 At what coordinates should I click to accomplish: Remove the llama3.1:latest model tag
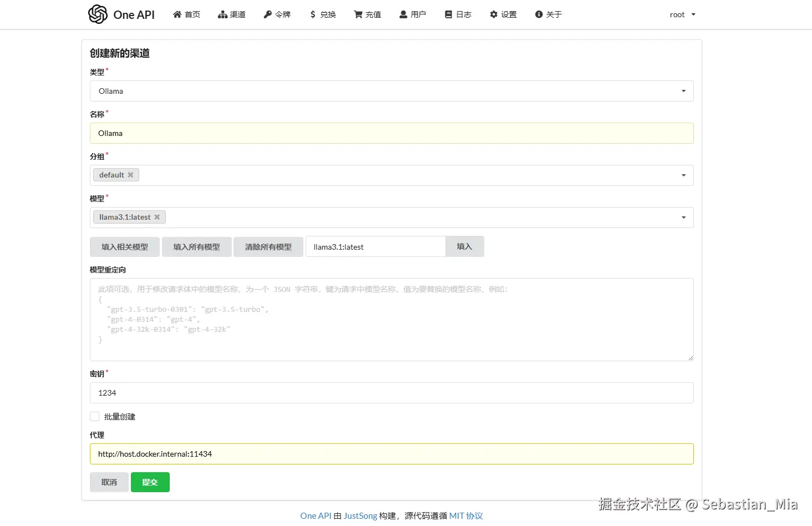click(157, 217)
